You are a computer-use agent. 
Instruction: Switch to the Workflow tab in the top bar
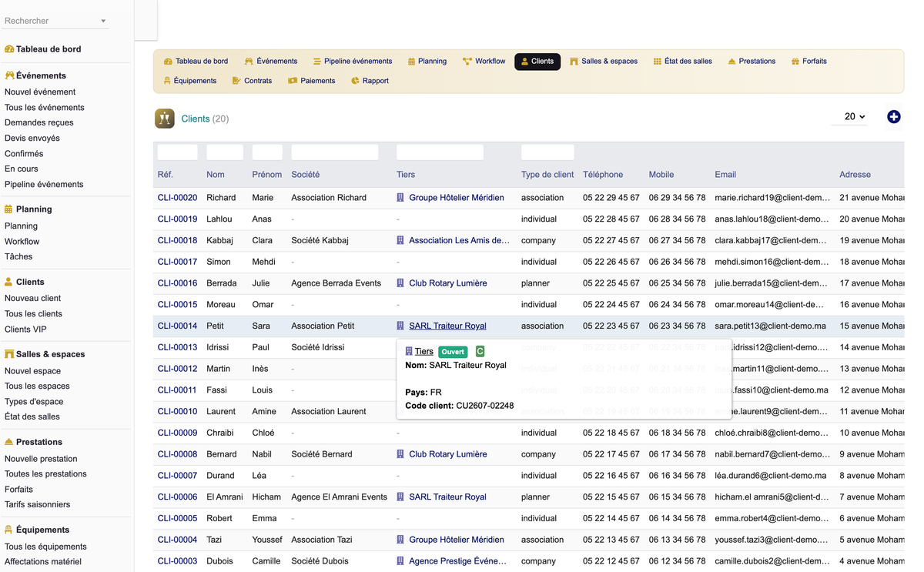point(484,62)
